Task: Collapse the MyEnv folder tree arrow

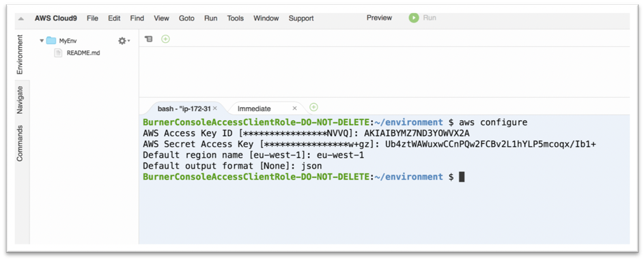Action: 42,40
